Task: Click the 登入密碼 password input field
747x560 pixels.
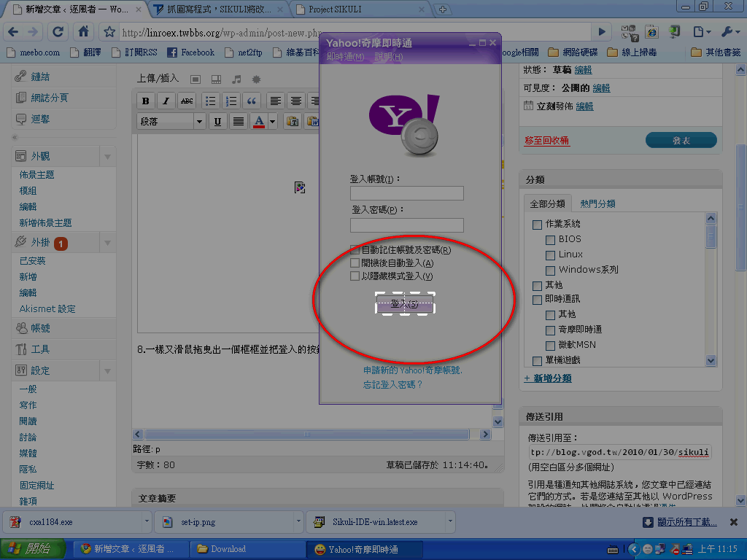Action: pyautogui.click(x=407, y=225)
